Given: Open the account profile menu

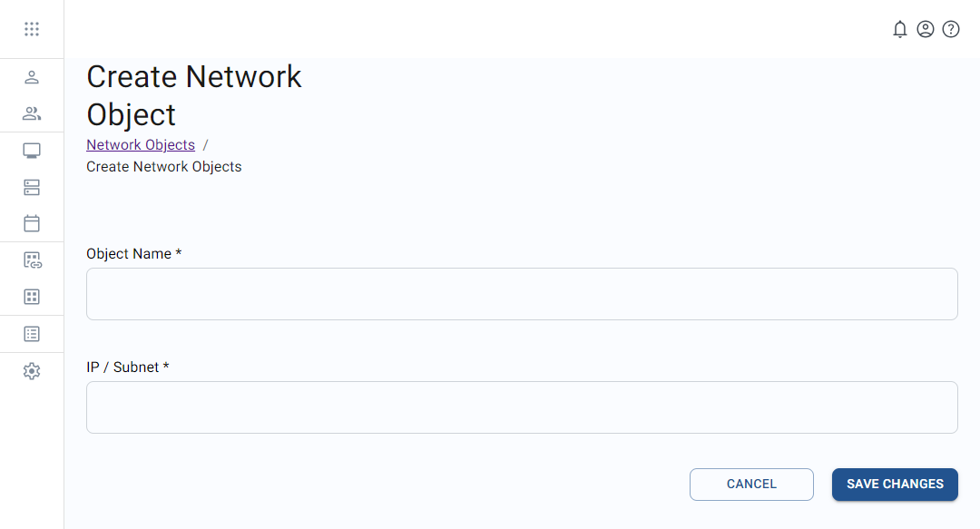Looking at the screenshot, I should coord(926,28).
